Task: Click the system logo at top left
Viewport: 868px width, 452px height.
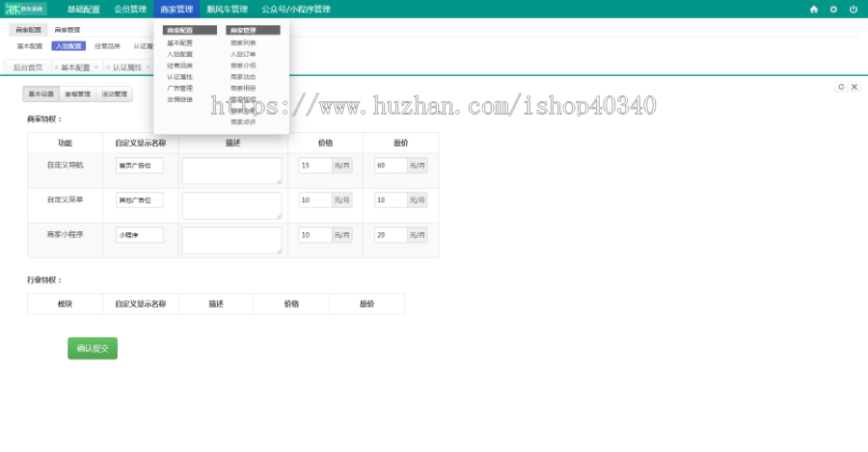Action: coord(25,9)
